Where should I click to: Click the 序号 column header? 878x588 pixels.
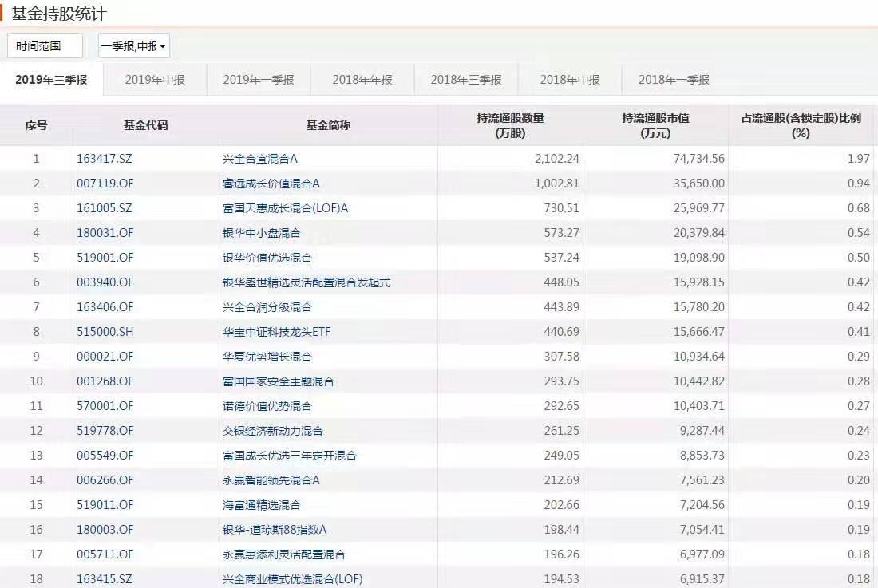pos(37,125)
